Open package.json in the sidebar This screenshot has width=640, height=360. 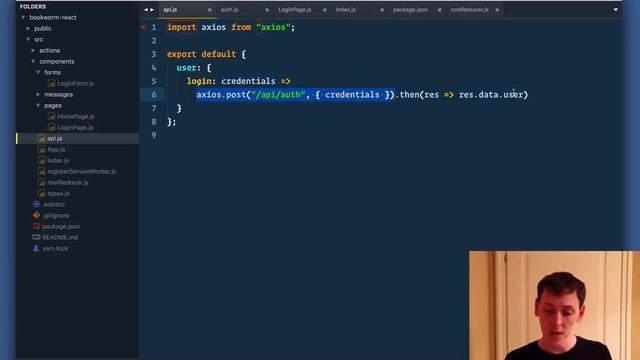coord(61,226)
